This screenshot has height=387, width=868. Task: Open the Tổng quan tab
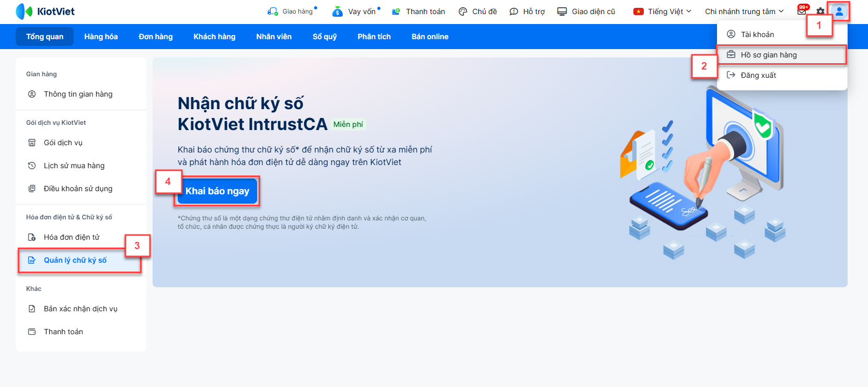pyautogui.click(x=45, y=37)
